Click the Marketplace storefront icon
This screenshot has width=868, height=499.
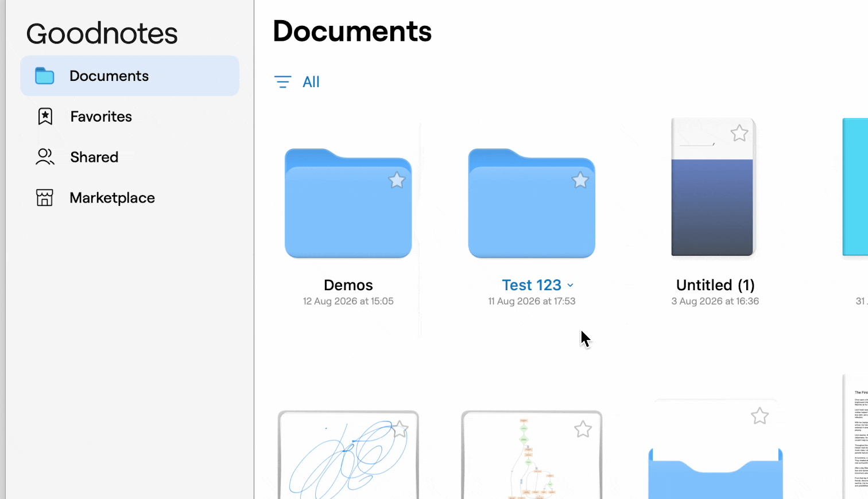tap(45, 198)
